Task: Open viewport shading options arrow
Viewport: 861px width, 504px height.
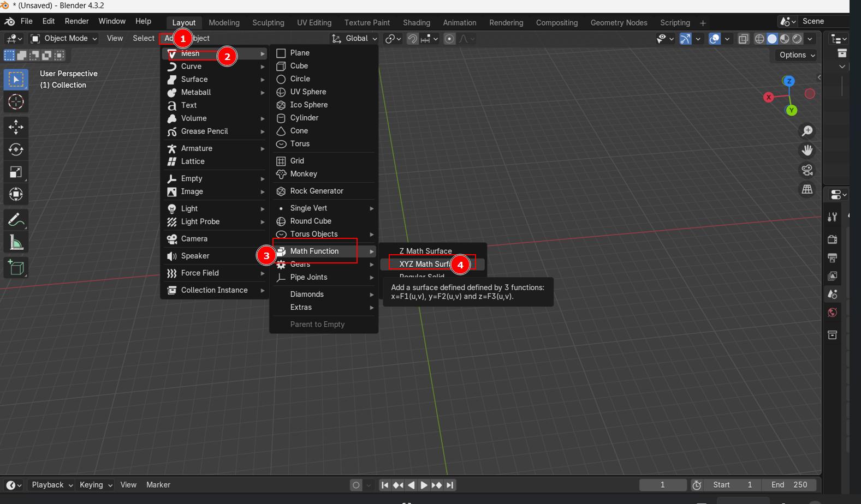Action: 810,39
